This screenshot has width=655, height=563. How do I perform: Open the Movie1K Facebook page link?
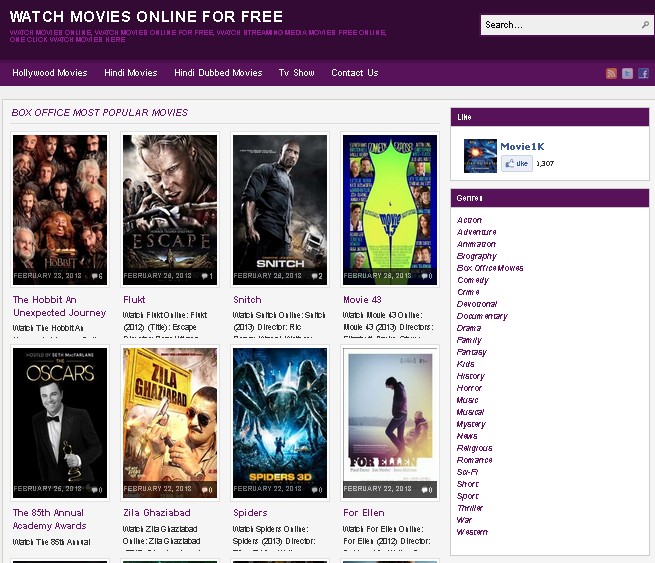(x=522, y=147)
